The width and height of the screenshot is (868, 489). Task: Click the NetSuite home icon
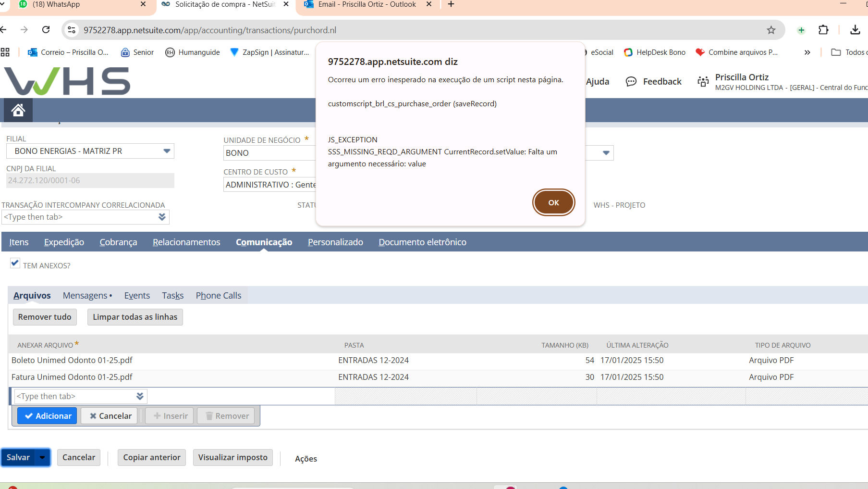point(18,110)
